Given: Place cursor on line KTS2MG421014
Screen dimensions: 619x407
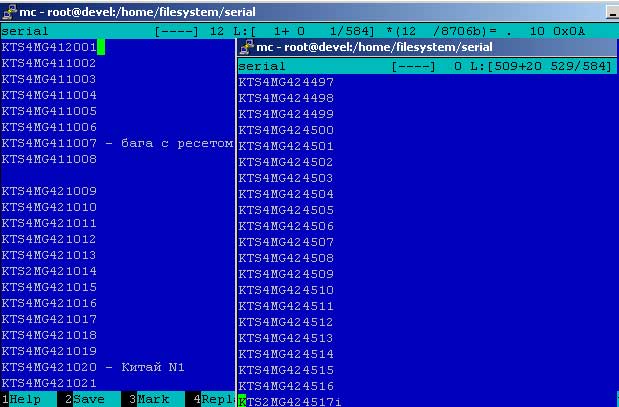Looking at the screenshot, I should coord(49,271).
